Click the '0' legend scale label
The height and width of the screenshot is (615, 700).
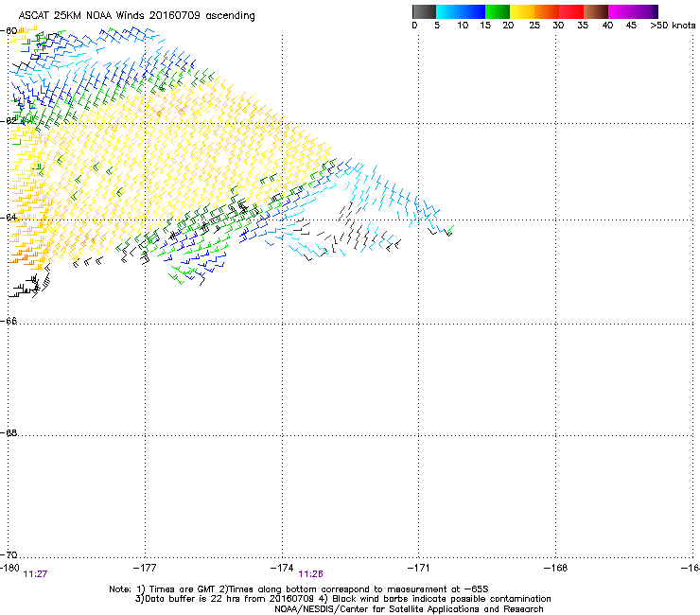click(x=414, y=26)
